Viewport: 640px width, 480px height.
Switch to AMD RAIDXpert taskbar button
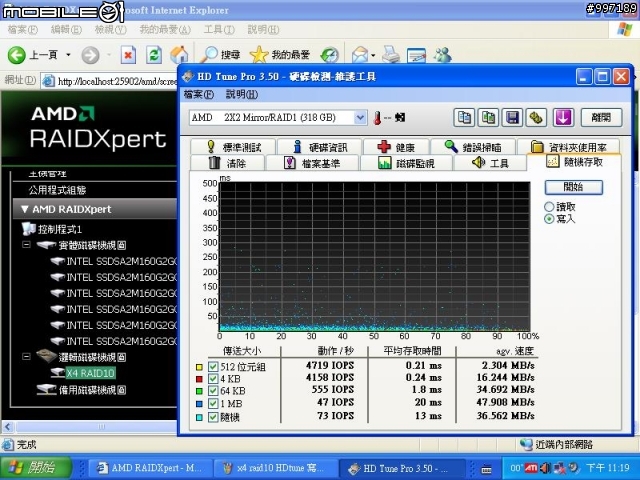click(x=150, y=468)
